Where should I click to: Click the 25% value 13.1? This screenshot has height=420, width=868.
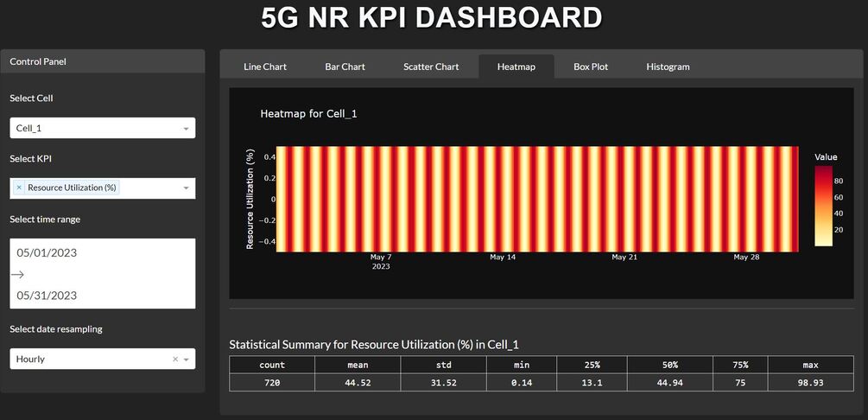pos(592,382)
